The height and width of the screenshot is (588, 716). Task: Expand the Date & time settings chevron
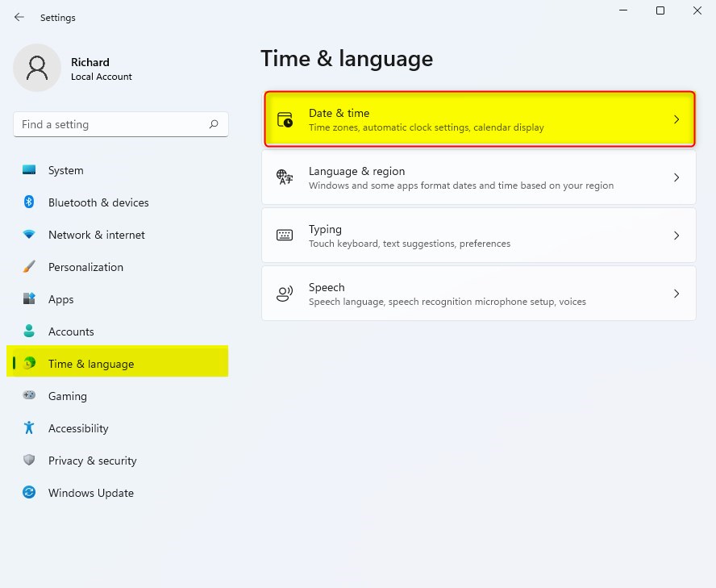[x=676, y=118]
